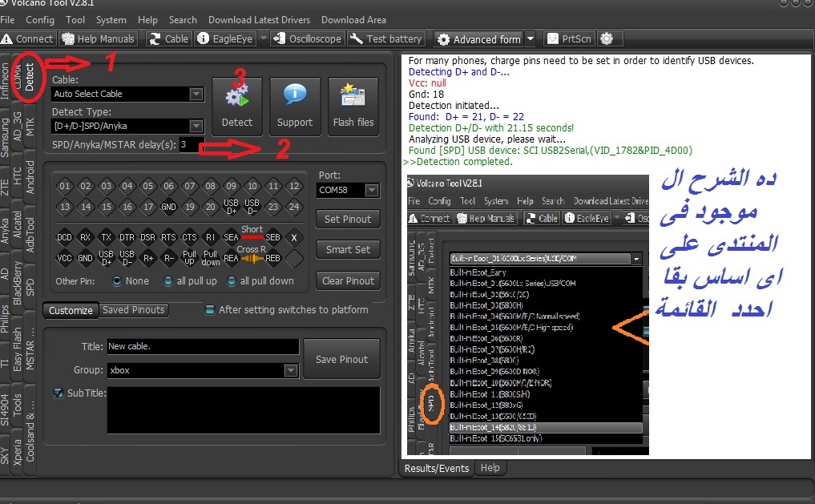Select the Samsung vertical side tab

coord(5,137)
